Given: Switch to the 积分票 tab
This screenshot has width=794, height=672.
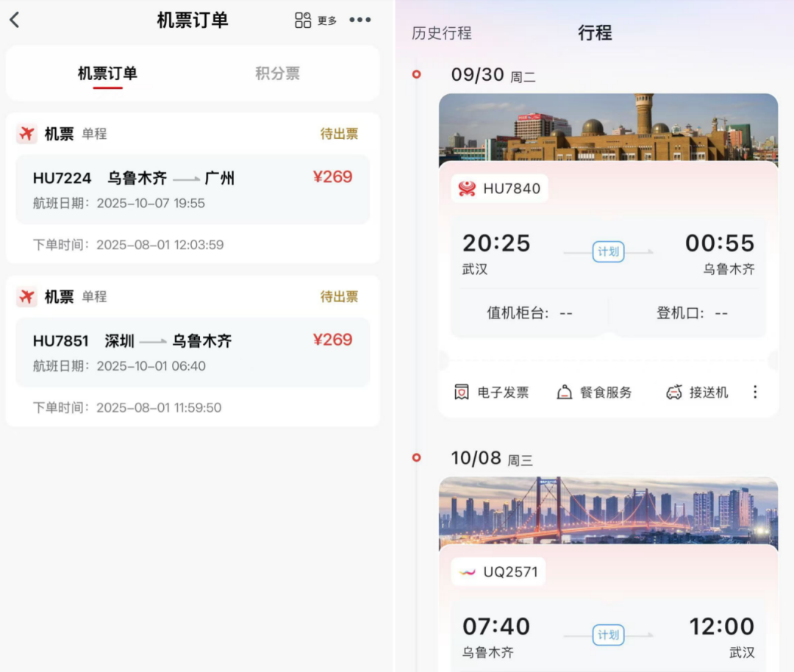Looking at the screenshot, I should pyautogui.click(x=277, y=72).
